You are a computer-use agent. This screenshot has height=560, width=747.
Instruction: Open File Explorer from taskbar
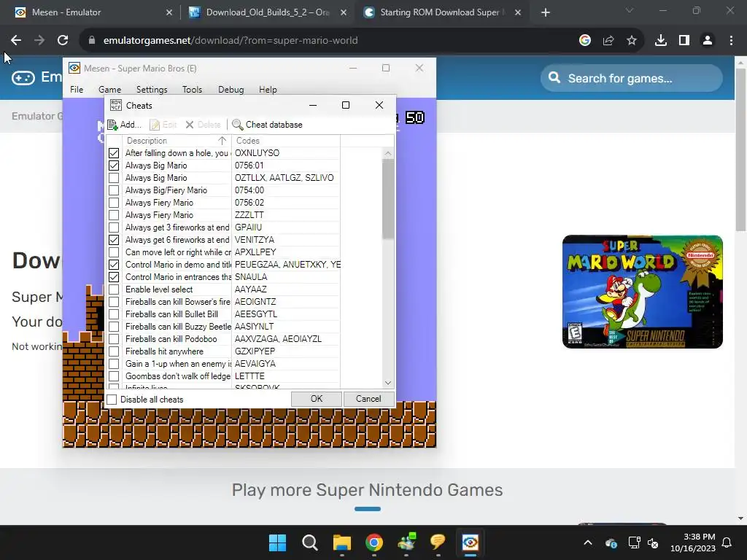341,542
